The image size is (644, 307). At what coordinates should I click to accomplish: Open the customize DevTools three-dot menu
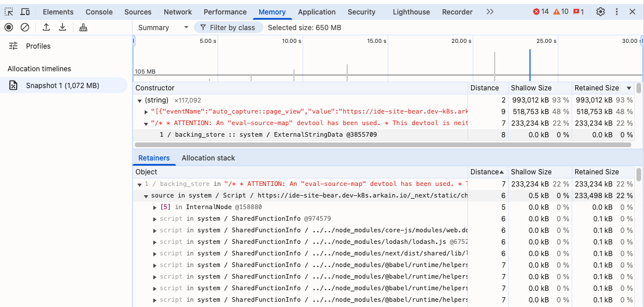point(616,12)
